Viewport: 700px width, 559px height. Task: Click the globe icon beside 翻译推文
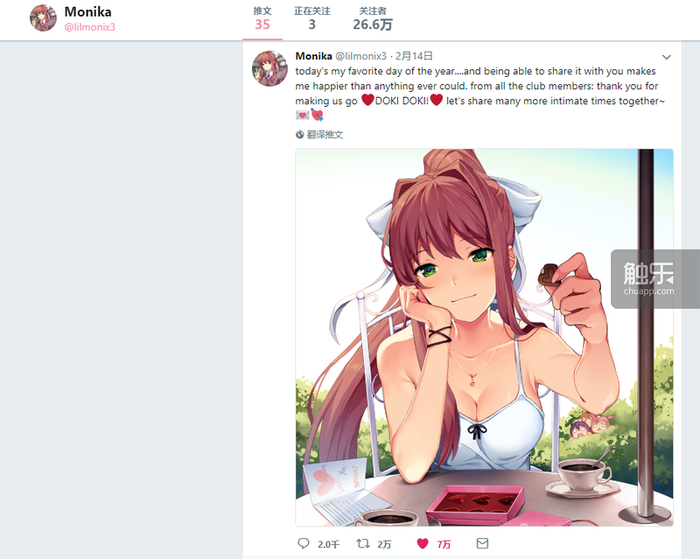pyautogui.click(x=300, y=134)
